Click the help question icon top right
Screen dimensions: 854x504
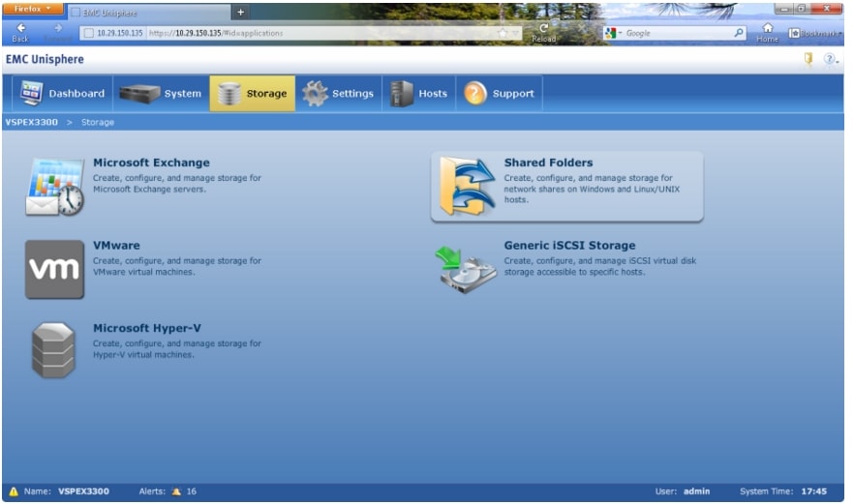(x=828, y=59)
